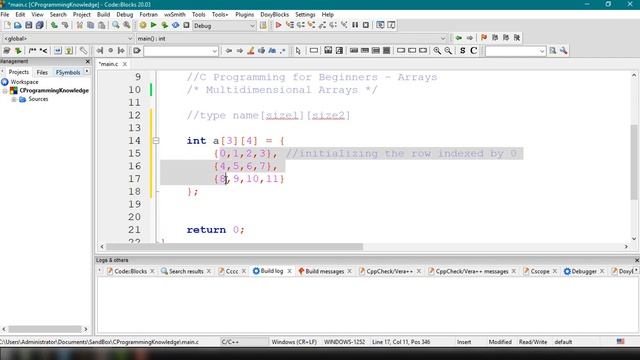Click the Rebuild icon
This screenshot has height=360, width=640.
pyautogui.click(x=176, y=25)
